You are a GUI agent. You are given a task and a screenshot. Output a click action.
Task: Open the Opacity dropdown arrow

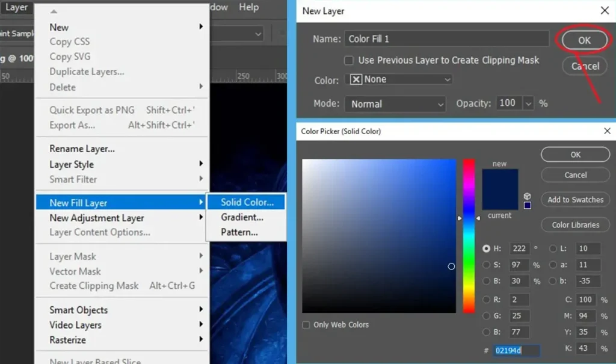pos(528,103)
